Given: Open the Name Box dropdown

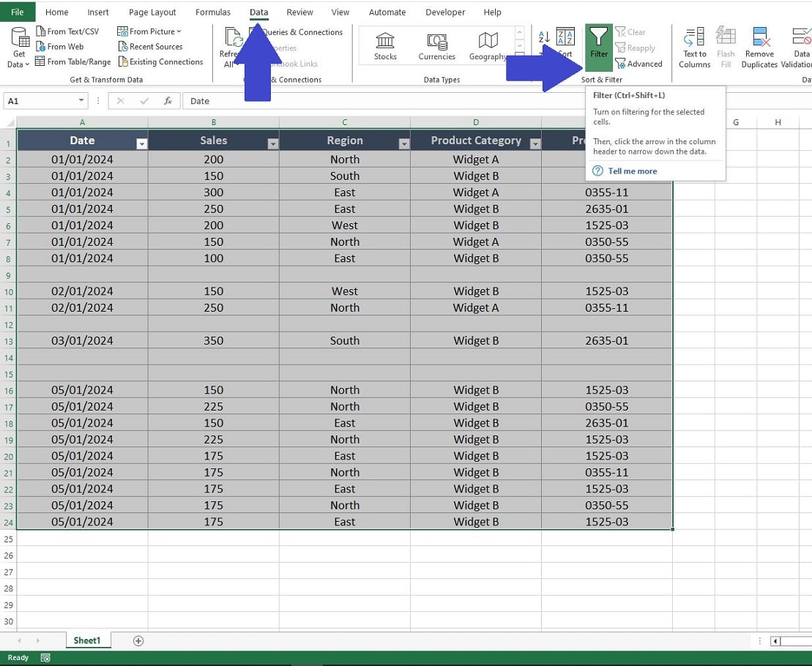Looking at the screenshot, I should coord(81,100).
